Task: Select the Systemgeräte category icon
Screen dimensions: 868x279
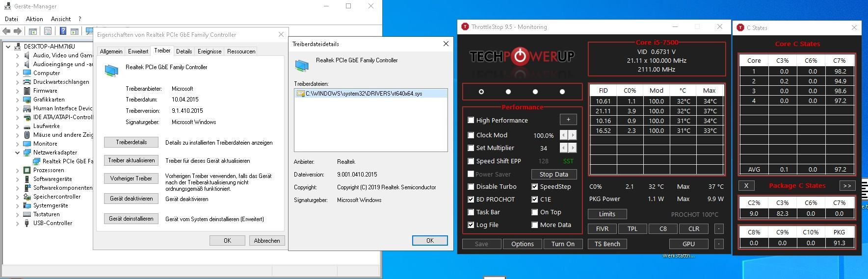Action: click(27, 205)
